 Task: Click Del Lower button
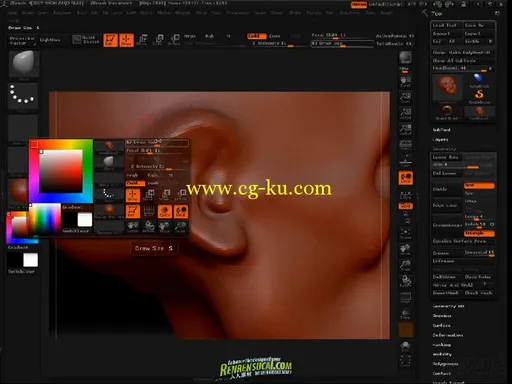[x=447, y=173]
